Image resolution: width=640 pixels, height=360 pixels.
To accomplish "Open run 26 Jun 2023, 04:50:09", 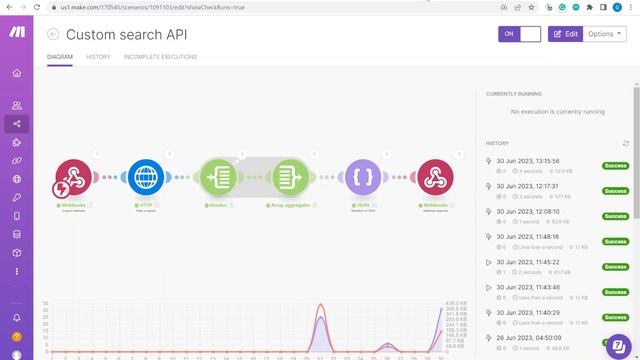I will [529, 338].
